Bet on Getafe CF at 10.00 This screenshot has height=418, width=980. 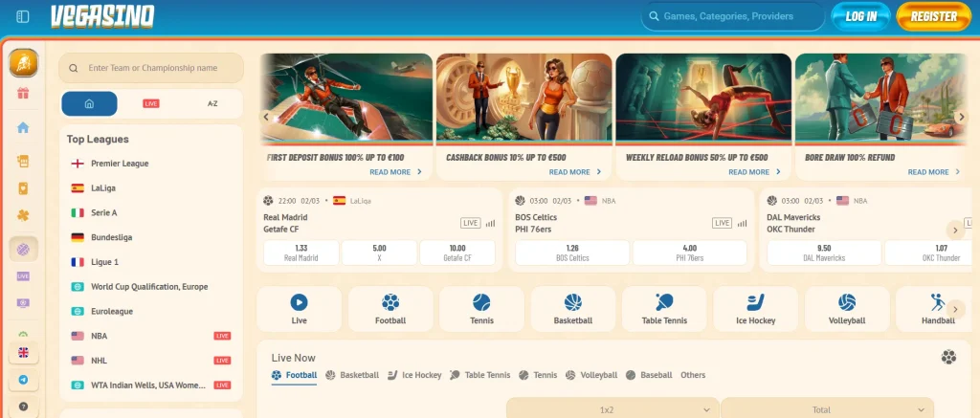[x=457, y=253]
